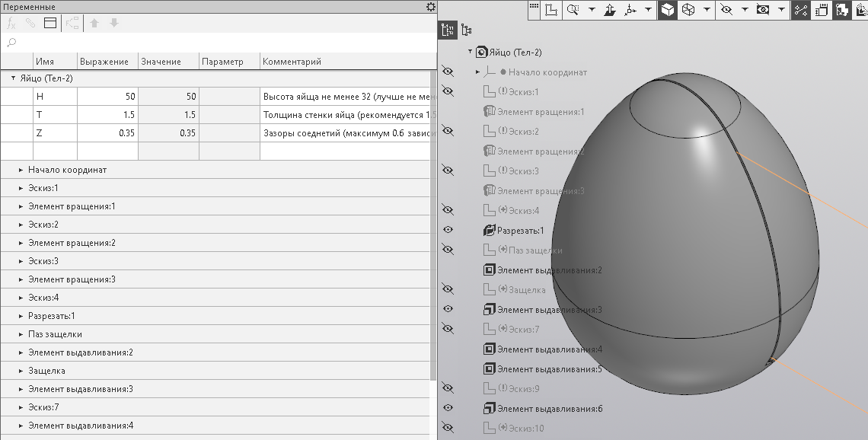Select Элемент выдавливания:2 in the model tree
The height and width of the screenshot is (440, 868).
pyautogui.click(x=549, y=269)
